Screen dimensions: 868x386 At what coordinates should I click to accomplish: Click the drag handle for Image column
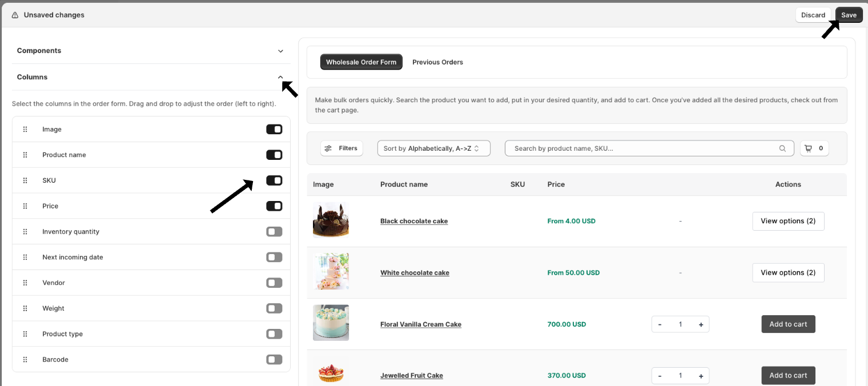tap(25, 130)
